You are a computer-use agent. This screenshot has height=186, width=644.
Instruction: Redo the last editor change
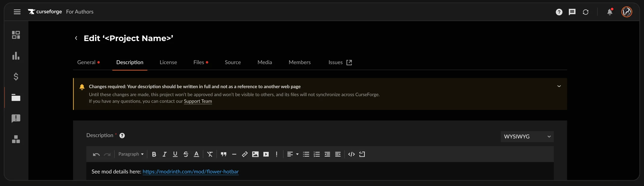tap(107, 154)
